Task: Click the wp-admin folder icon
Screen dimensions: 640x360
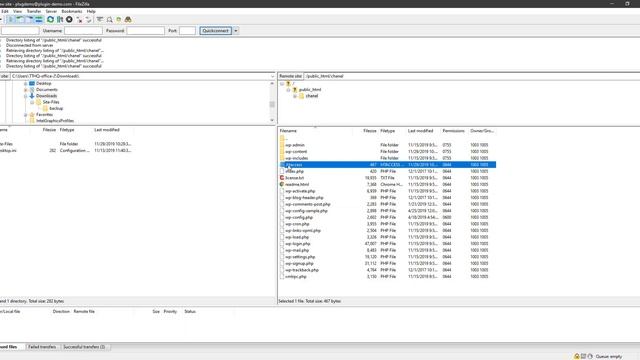Action: [282, 145]
